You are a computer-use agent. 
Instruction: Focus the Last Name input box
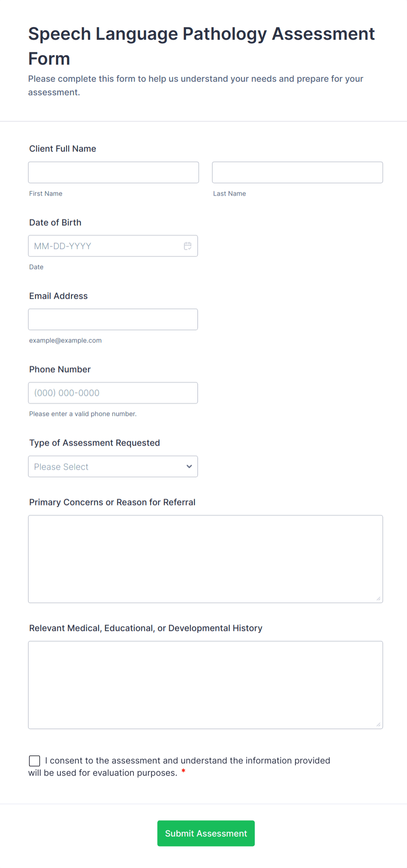coord(297,172)
